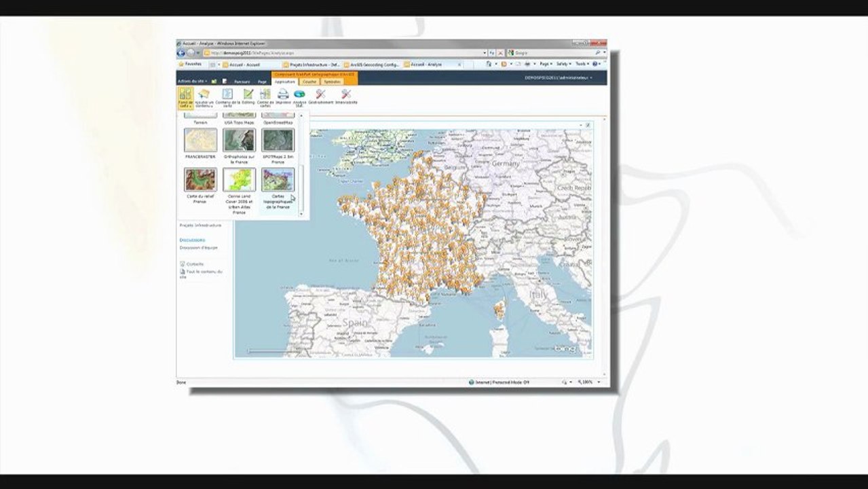Open the Fond de carte basemap gallery
The image size is (868, 489).
185,98
